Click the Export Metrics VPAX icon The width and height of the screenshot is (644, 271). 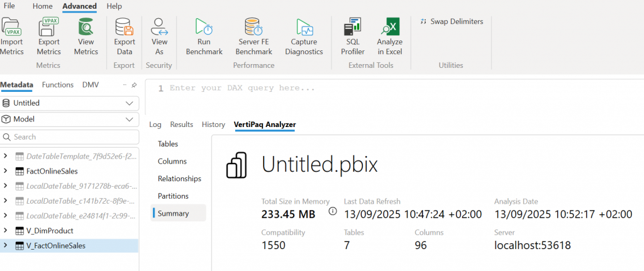[x=48, y=28]
